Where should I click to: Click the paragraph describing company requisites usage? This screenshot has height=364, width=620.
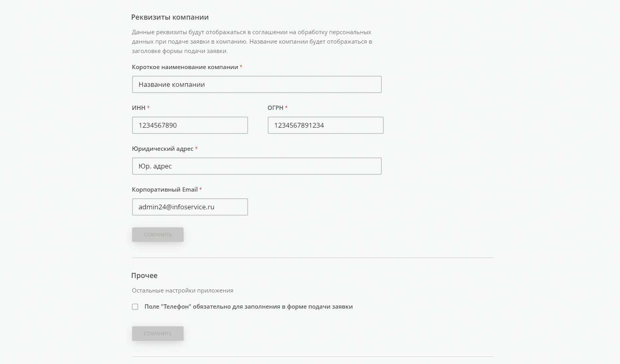pos(252,42)
